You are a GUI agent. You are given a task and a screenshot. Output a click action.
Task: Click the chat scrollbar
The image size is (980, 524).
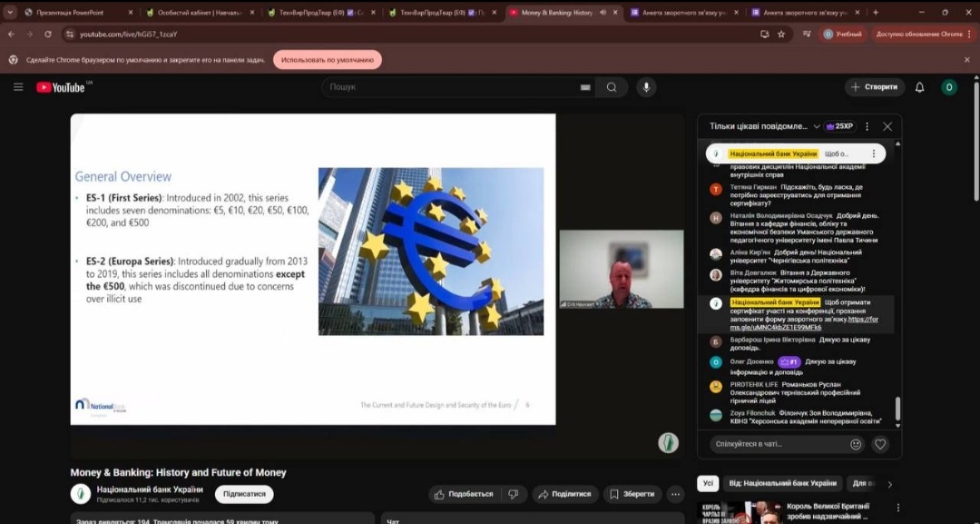pos(898,409)
